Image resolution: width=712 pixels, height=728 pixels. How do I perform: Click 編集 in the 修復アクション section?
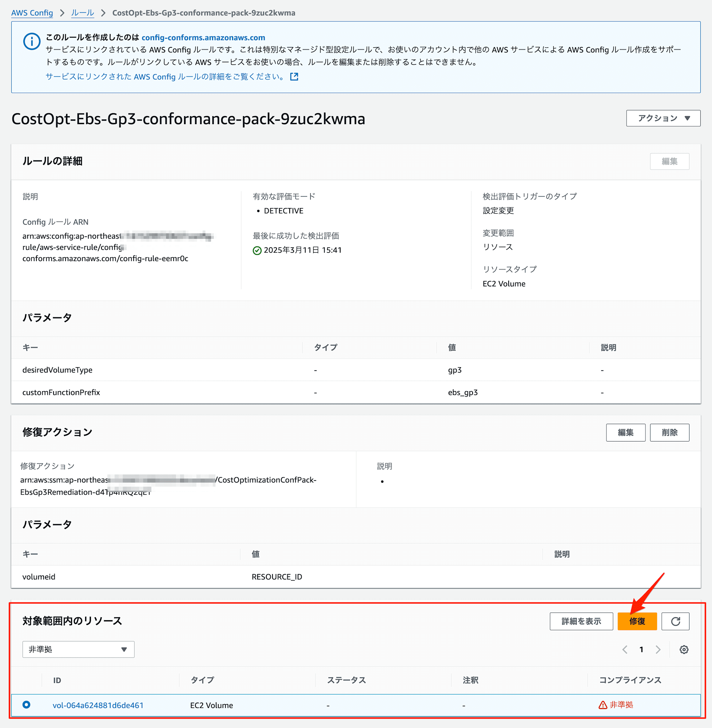click(x=626, y=432)
